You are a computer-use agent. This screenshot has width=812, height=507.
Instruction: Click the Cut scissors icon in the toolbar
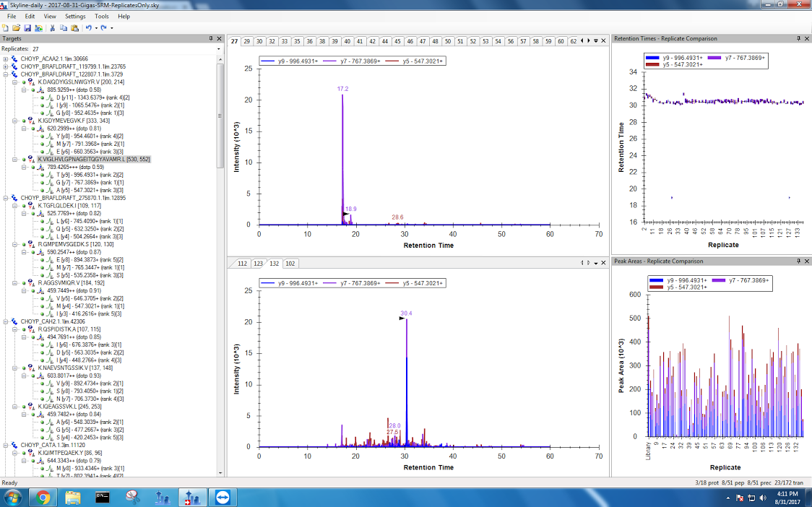[53, 28]
